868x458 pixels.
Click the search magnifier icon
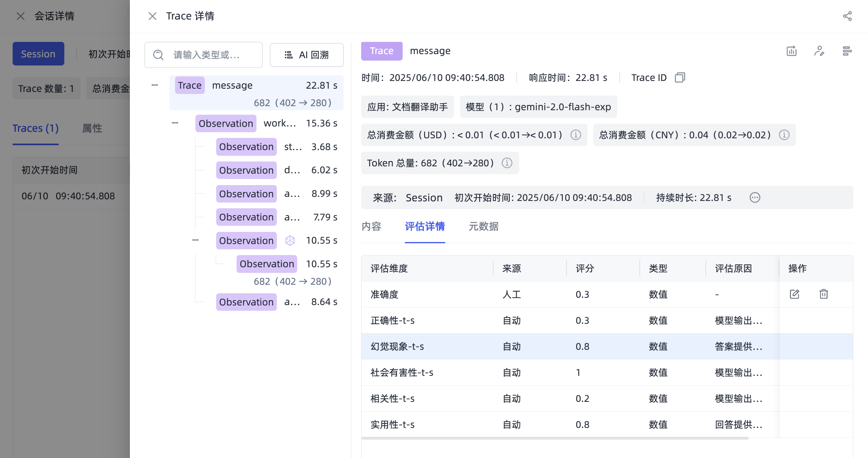(158, 55)
